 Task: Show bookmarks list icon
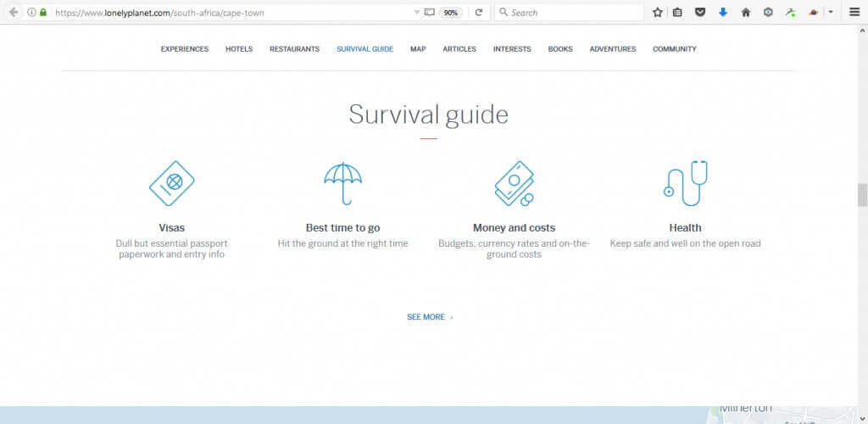point(677,12)
